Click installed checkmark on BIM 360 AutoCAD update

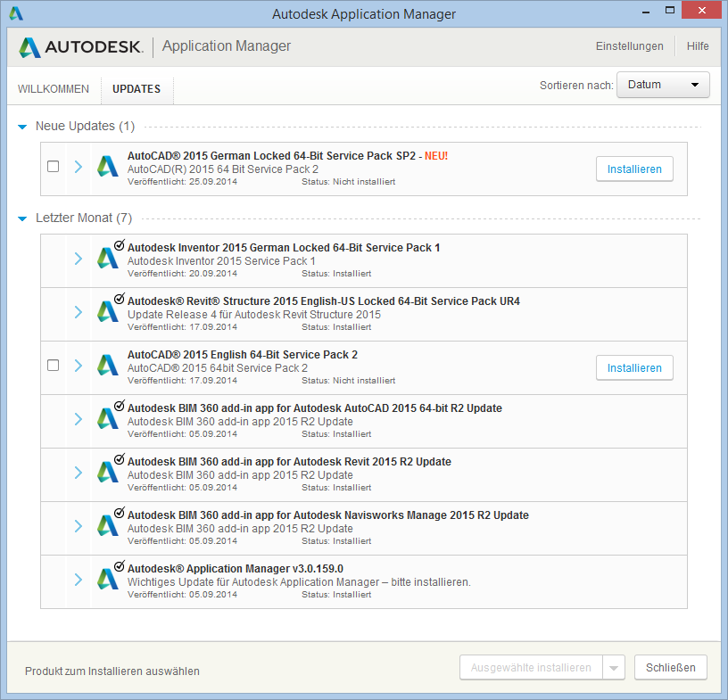click(x=120, y=406)
